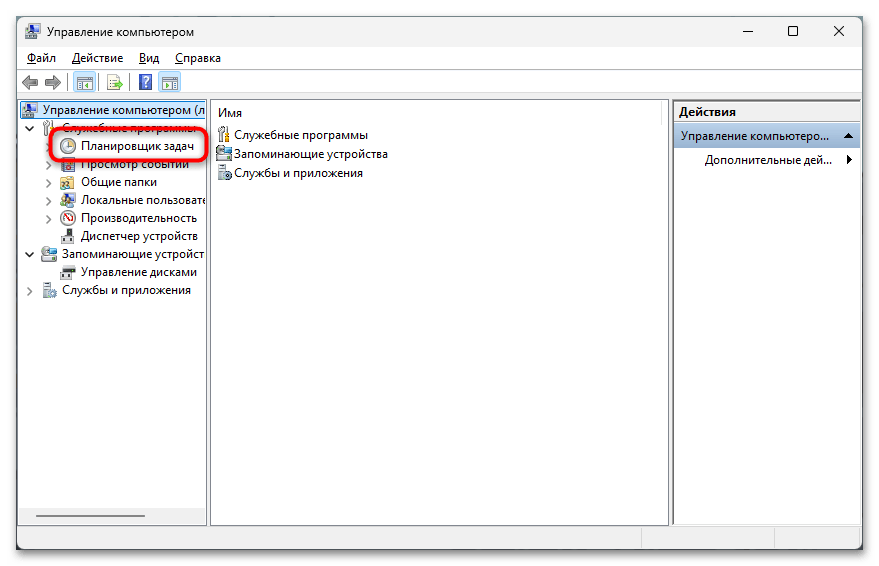Click the Диспетчер устройств icon
Screen dimensions: 879x566
67,236
